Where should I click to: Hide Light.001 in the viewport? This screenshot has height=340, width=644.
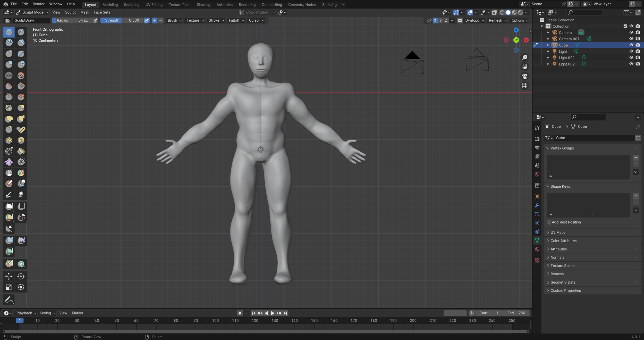[x=632, y=57]
